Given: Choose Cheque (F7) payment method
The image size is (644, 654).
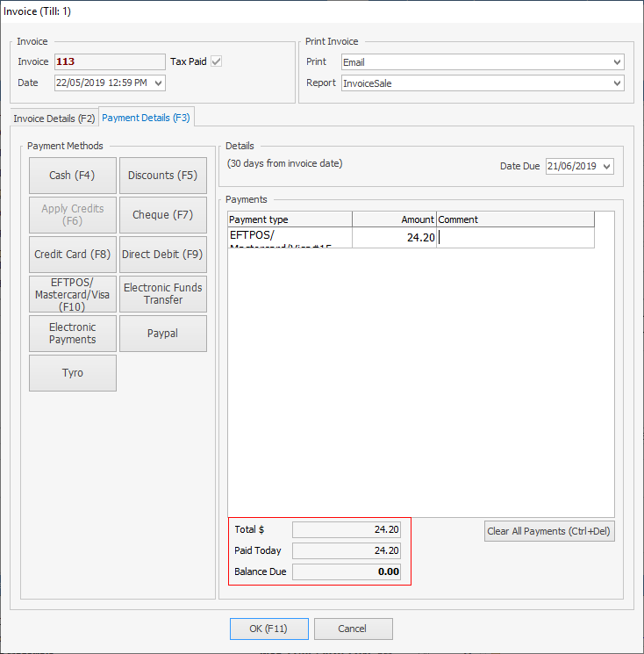Looking at the screenshot, I should pos(163,215).
